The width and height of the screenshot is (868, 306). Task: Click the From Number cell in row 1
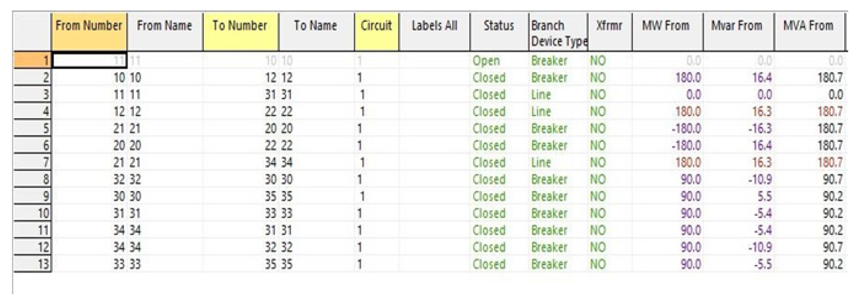[x=89, y=61]
